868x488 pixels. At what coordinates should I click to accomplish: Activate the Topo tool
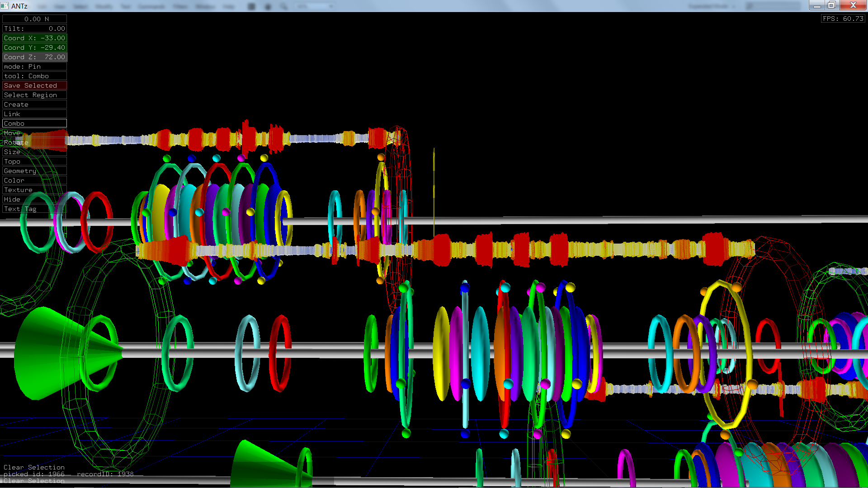click(x=34, y=161)
